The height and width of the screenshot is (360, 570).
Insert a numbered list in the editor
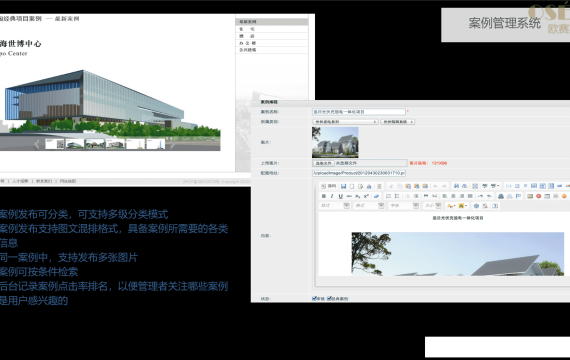tap(388, 196)
